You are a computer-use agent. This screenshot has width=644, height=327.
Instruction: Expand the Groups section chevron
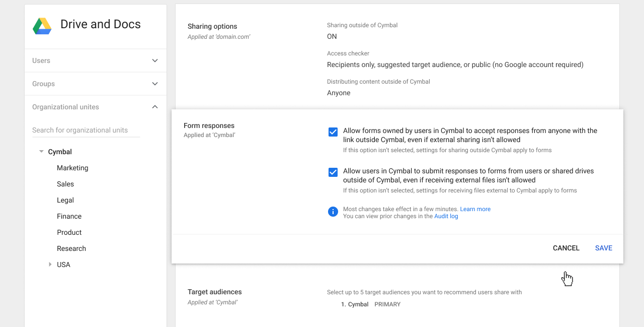click(155, 84)
